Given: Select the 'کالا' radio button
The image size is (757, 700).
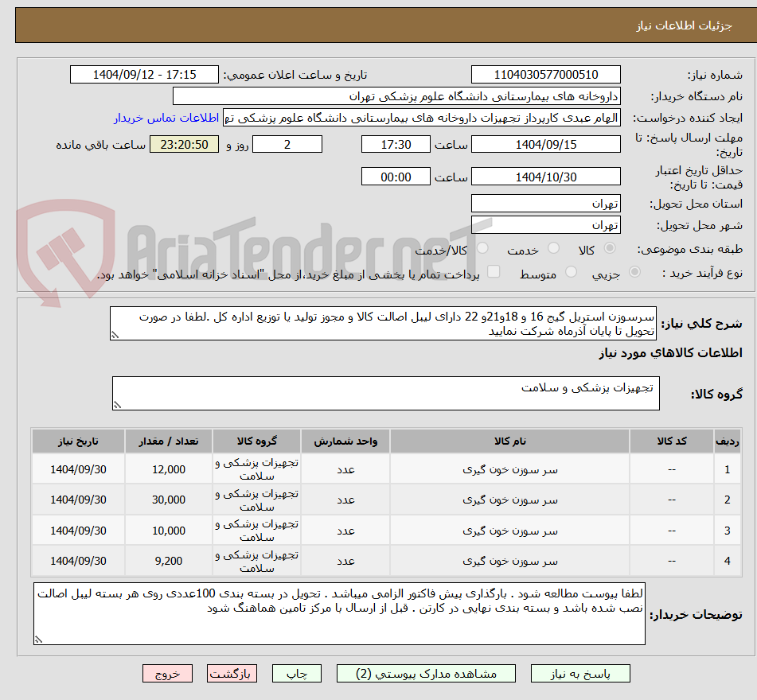Looking at the screenshot, I should tap(610, 248).
